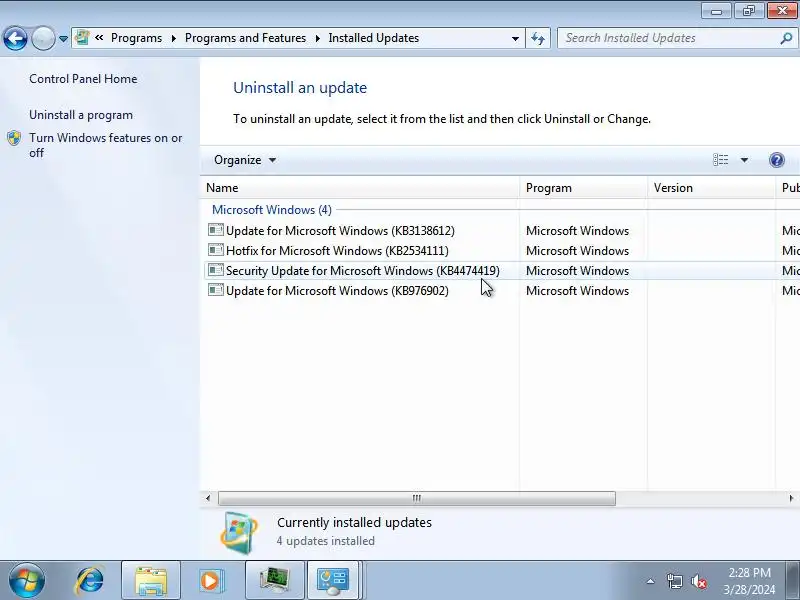Click the icon beside KB976902 update

[216, 290]
